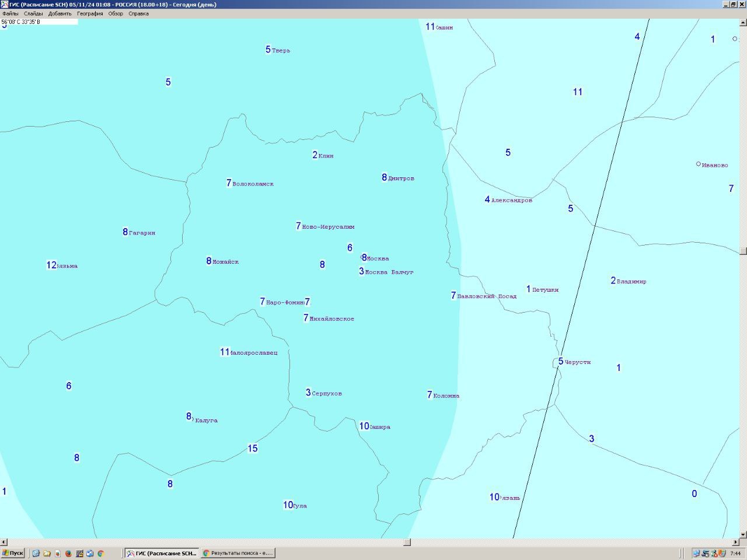The height and width of the screenshot is (560, 747).
Task: Switch to Результаты поиска Chrome taskbar window
Action: tap(238, 553)
